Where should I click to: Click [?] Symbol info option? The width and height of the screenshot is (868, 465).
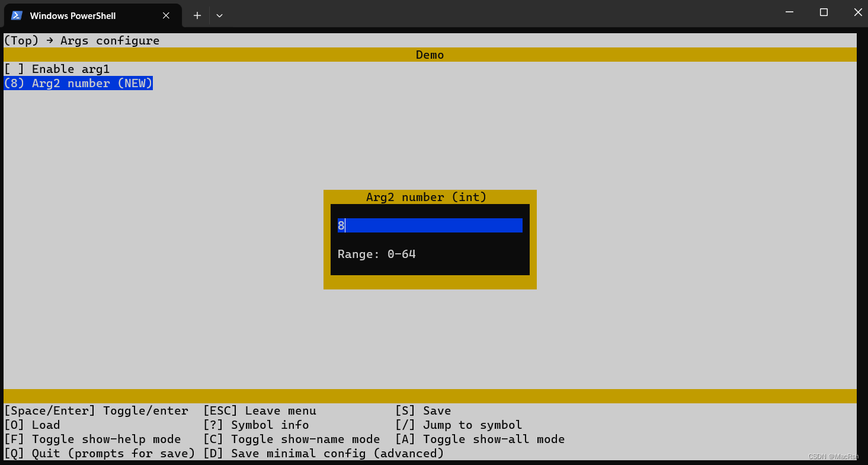(258, 425)
